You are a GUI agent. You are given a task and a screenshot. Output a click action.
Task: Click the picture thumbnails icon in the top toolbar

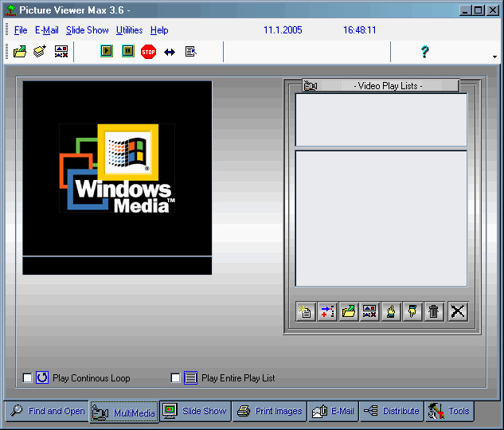[61, 52]
